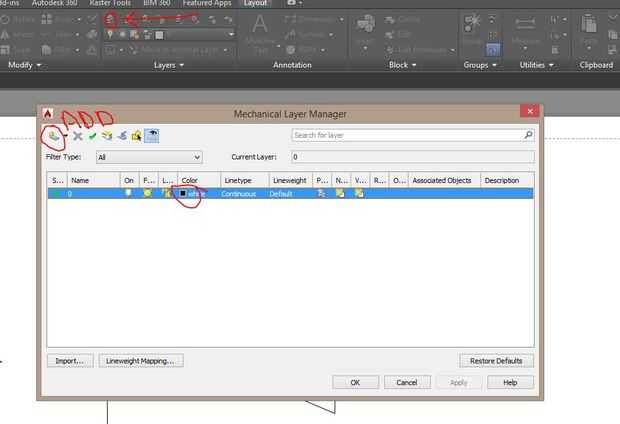
Task: Toggle the On lightbulb for layer 0
Action: tap(128, 193)
